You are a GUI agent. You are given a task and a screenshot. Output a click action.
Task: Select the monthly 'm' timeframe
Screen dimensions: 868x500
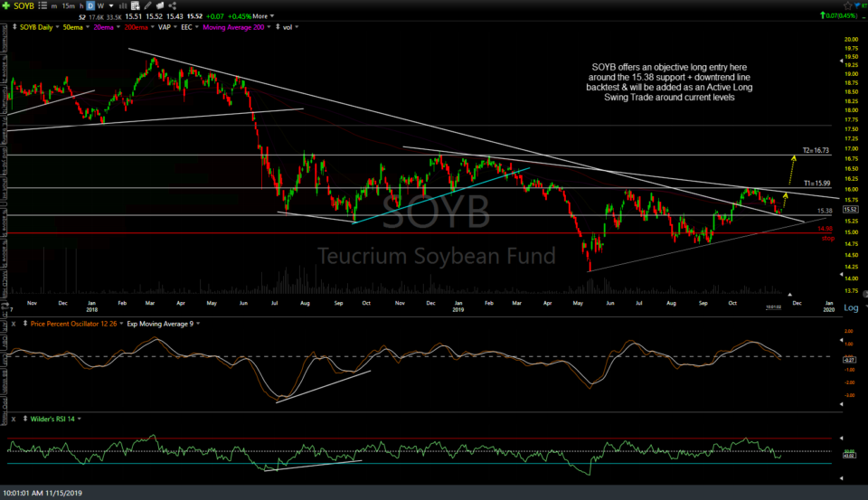coord(54,6)
